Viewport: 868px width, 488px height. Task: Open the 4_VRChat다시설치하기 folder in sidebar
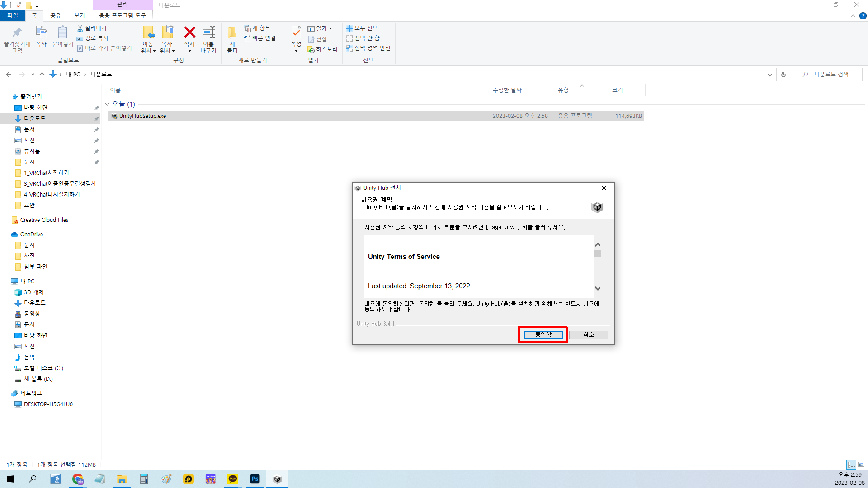[x=52, y=194]
